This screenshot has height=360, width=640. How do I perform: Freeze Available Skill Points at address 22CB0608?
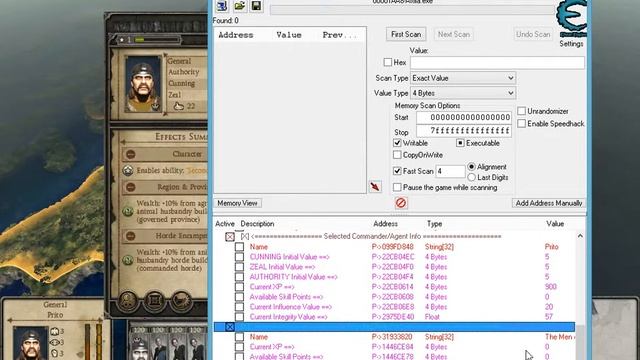[x=239, y=297]
